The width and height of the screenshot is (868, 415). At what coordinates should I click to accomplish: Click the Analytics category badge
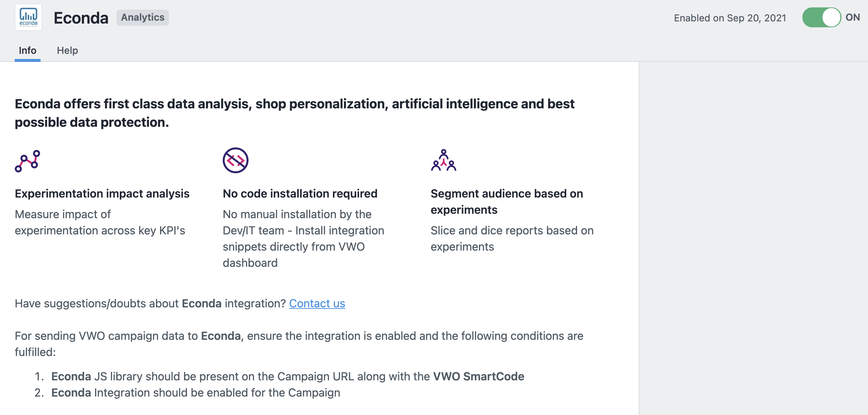(x=143, y=17)
